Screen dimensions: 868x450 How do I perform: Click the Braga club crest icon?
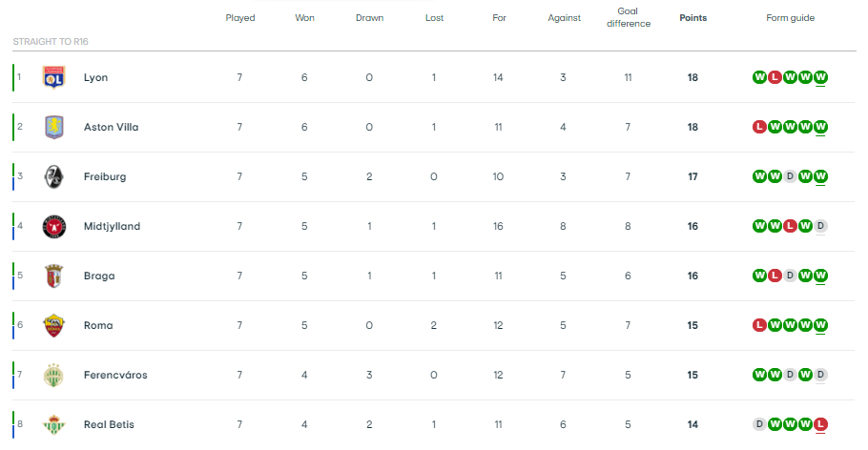54,276
